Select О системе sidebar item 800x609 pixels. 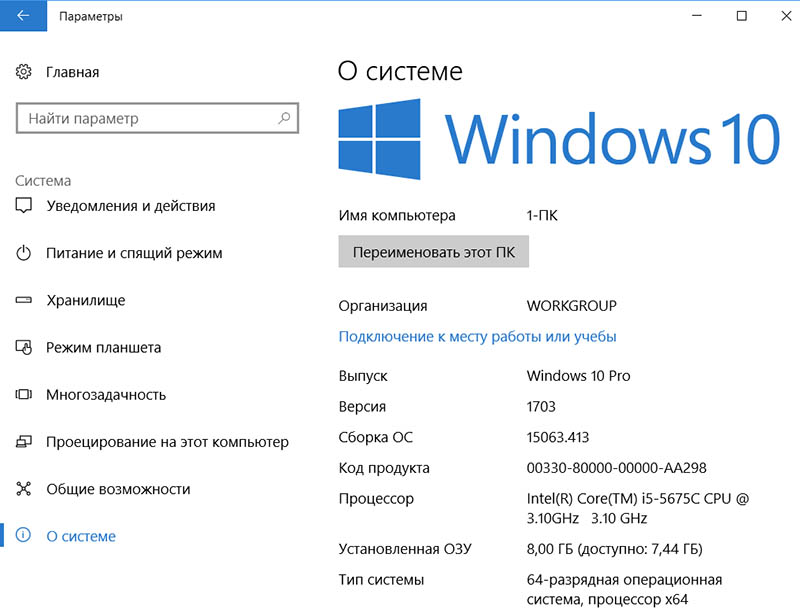[81, 536]
